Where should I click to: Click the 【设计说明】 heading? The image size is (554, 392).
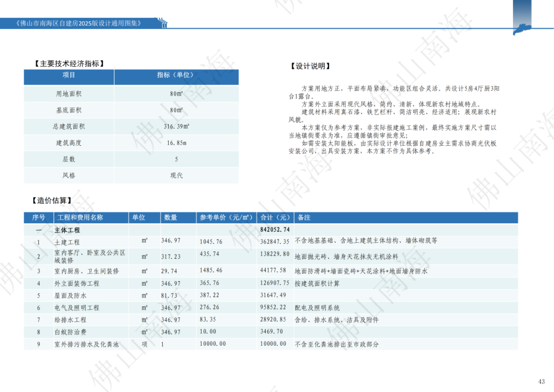(x=310, y=66)
